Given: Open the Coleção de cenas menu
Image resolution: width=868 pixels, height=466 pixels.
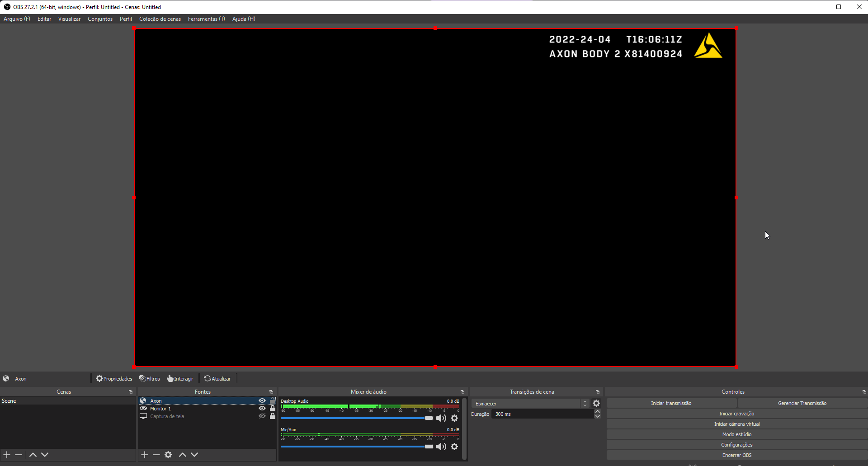Looking at the screenshot, I should click(x=160, y=19).
